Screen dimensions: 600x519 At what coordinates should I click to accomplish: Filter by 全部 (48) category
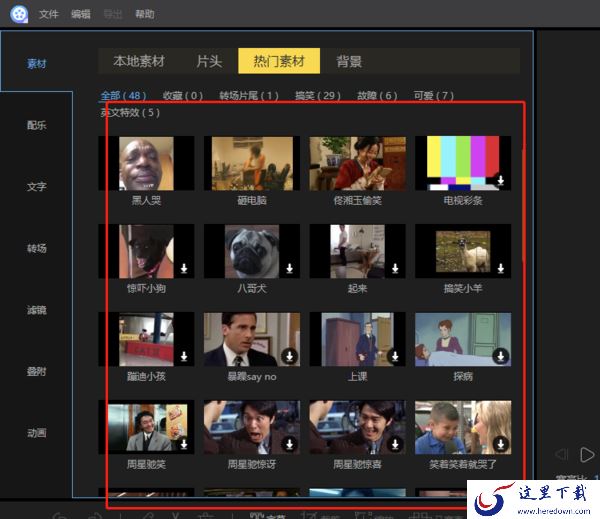pos(123,95)
